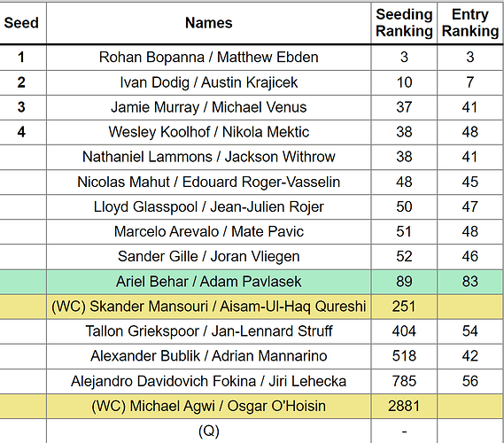Select the (Q) qualifier cell
The height and width of the screenshot is (443, 504).
(209, 431)
